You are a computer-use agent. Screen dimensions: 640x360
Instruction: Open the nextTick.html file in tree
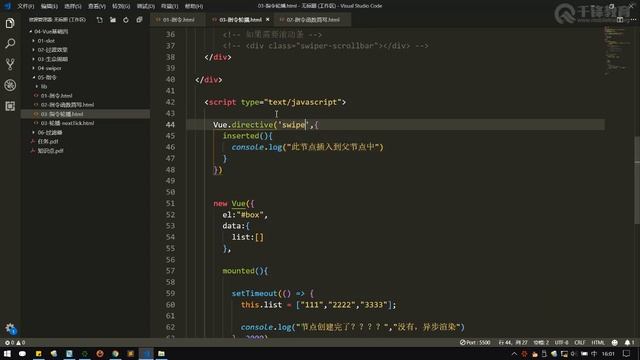(67, 123)
